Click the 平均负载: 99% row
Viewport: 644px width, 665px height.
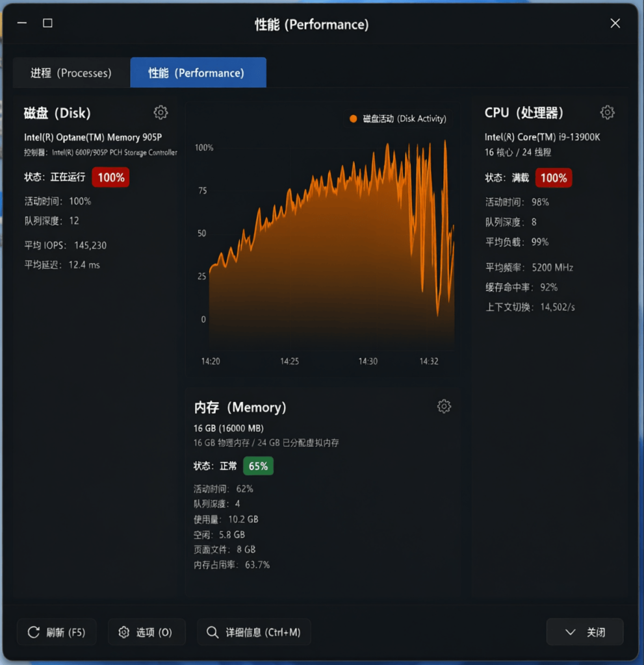pyautogui.click(x=517, y=242)
